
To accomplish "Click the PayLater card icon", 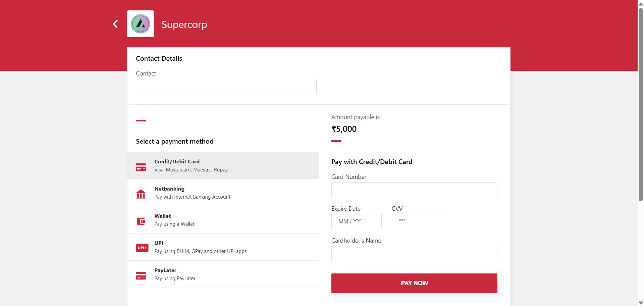I will tap(141, 275).
